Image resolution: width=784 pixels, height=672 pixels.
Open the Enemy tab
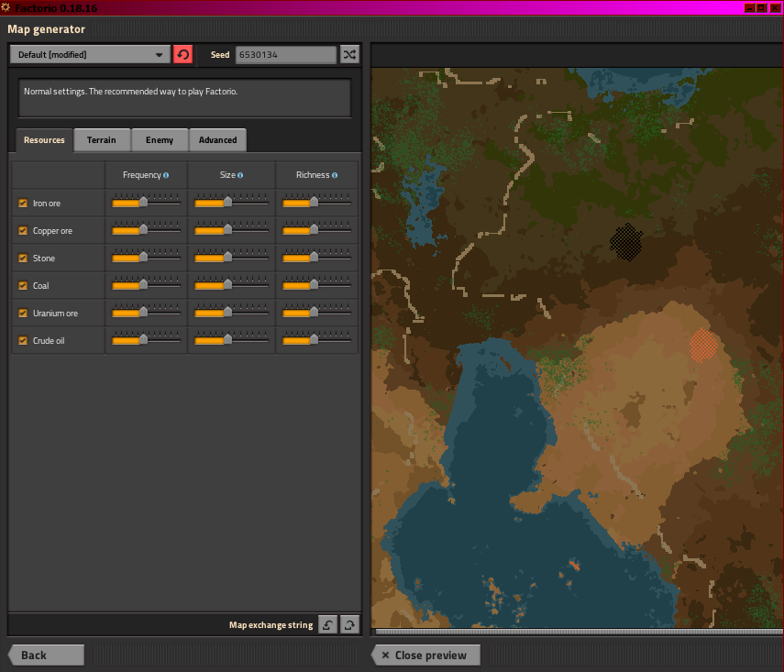coord(160,140)
